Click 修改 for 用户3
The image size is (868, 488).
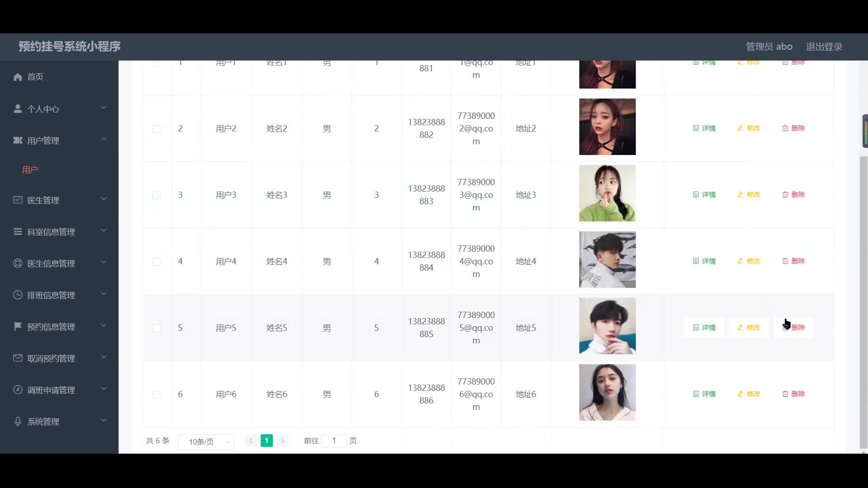pos(749,195)
